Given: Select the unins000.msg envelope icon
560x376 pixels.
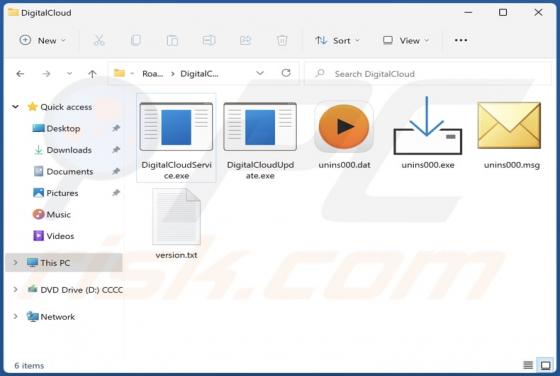Looking at the screenshot, I should point(509,125).
